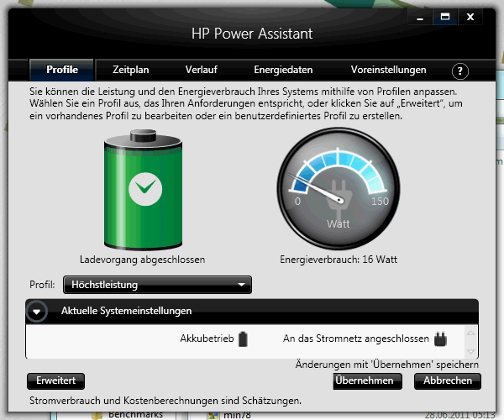The height and width of the screenshot is (420, 504).
Task: Click the Energieverbrauch: 16 Watt text
Action: [x=339, y=260]
